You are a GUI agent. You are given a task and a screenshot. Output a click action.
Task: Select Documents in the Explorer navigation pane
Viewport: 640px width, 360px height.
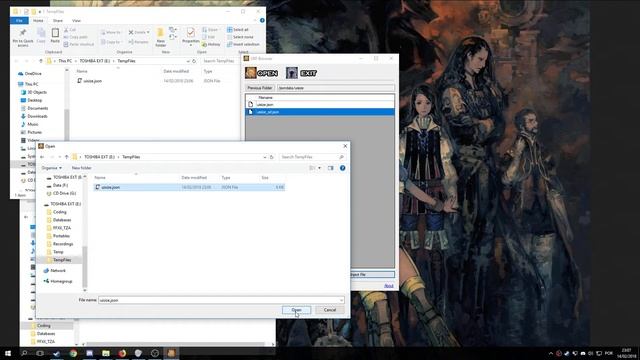pyautogui.click(x=34, y=108)
